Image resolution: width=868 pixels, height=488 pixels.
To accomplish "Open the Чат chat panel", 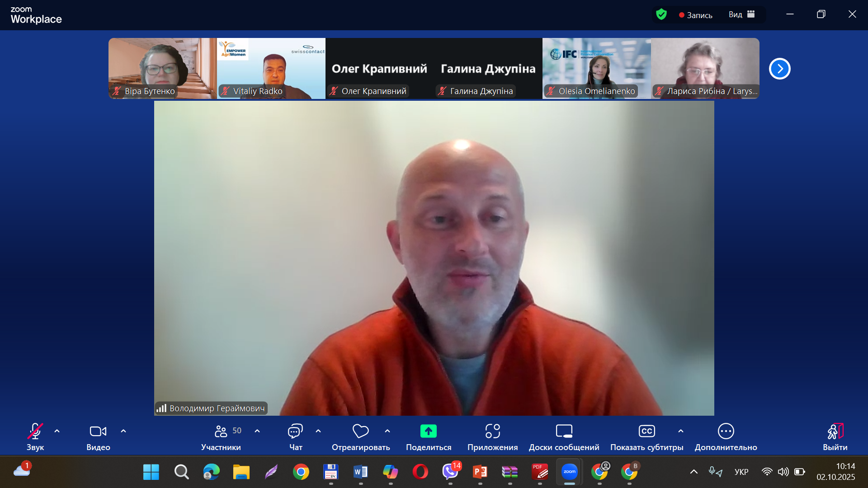I will click(x=295, y=432).
